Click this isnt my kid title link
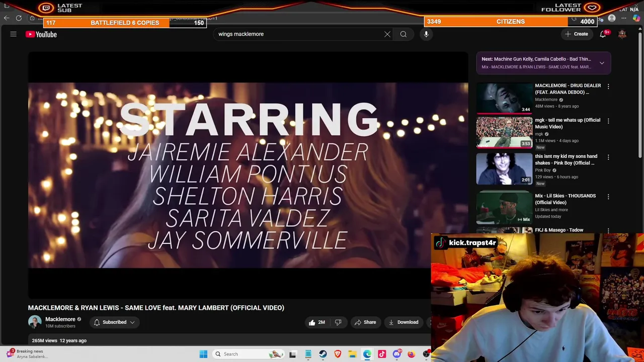This screenshot has width=644, height=362. (x=566, y=159)
